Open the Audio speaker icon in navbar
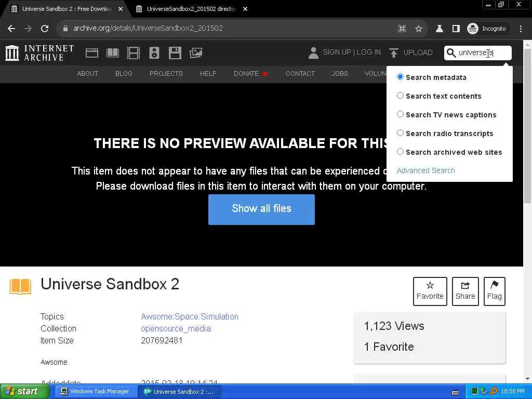Viewport: 532px width, 399px height. 154,53
